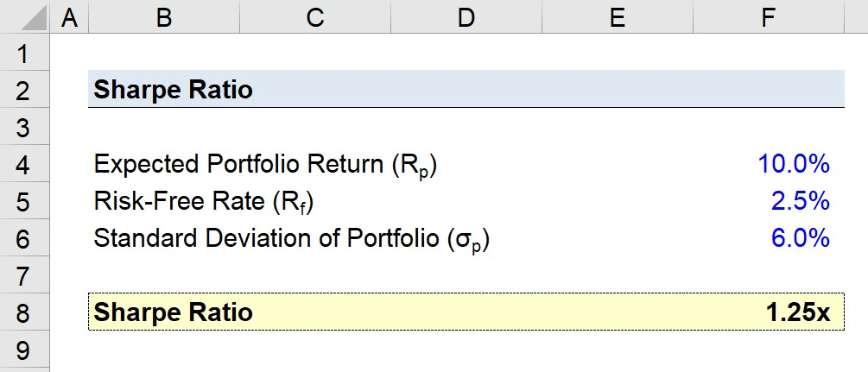Select the Risk-Free Rate label cell

164,201
